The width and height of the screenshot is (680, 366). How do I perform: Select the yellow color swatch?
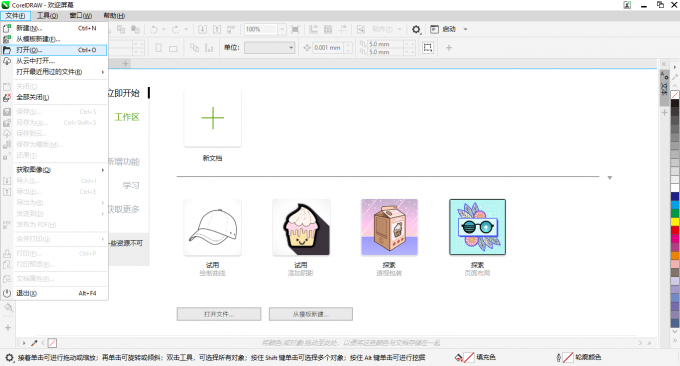pyautogui.click(x=675, y=222)
